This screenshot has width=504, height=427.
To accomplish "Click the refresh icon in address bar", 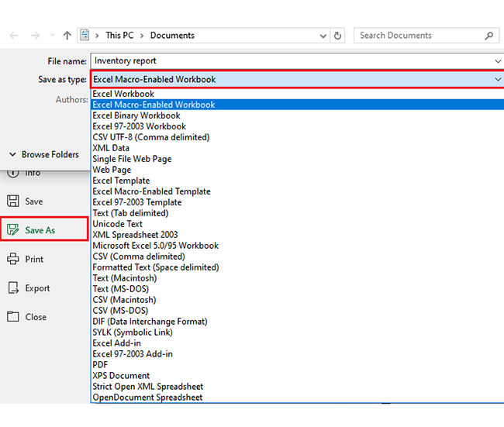I will 338,36.
